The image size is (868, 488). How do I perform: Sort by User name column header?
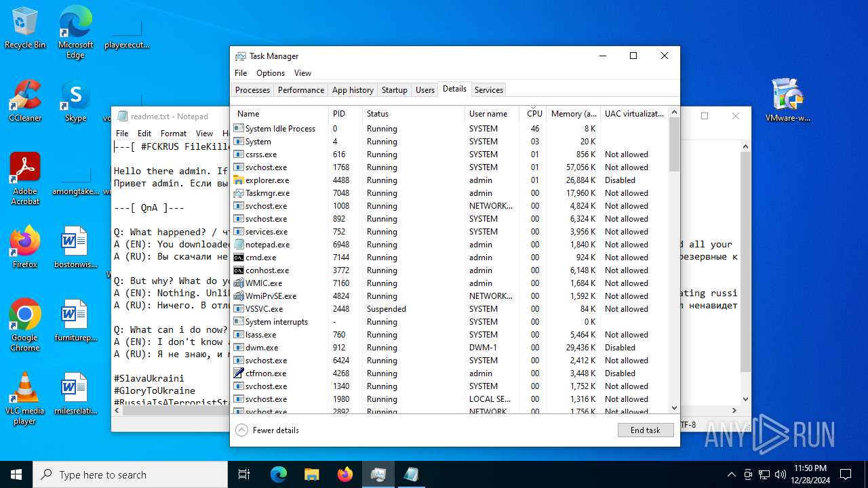[492, 114]
